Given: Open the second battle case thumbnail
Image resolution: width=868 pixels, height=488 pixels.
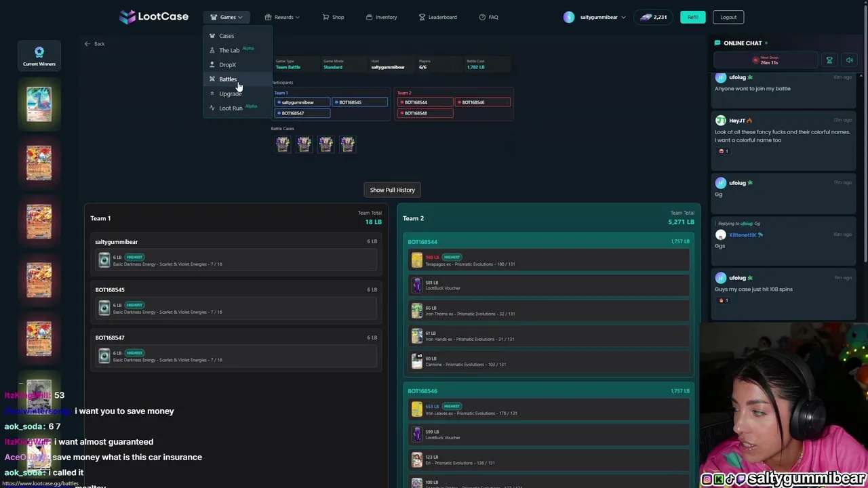Looking at the screenshot, I should 304,144.
